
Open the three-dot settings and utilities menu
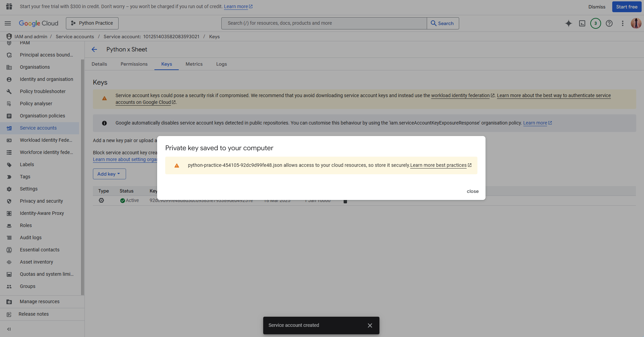click(623, 23)
